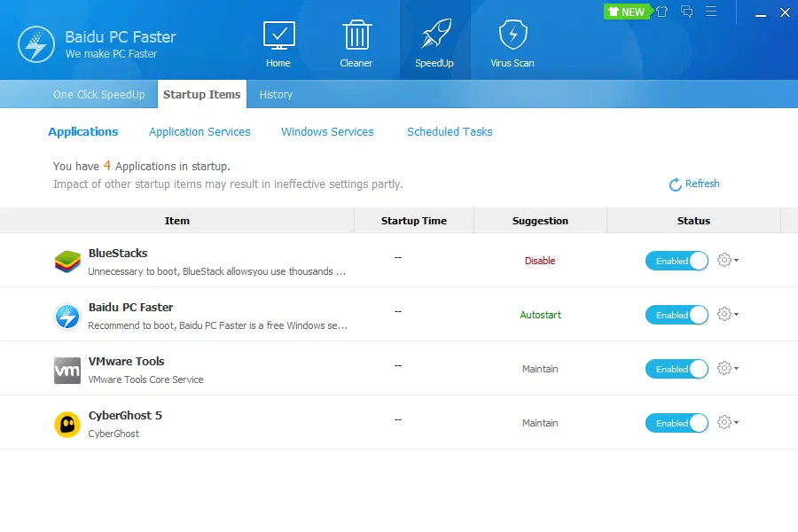The image size is (798, 532).
Task: Sort by the Item column header
Action: pos(177,221)
